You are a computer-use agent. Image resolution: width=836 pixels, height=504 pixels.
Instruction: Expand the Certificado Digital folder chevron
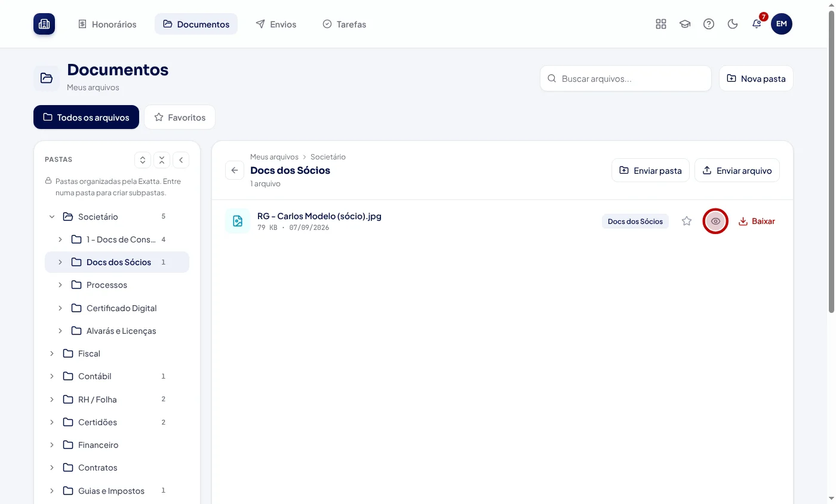(60, 308)
